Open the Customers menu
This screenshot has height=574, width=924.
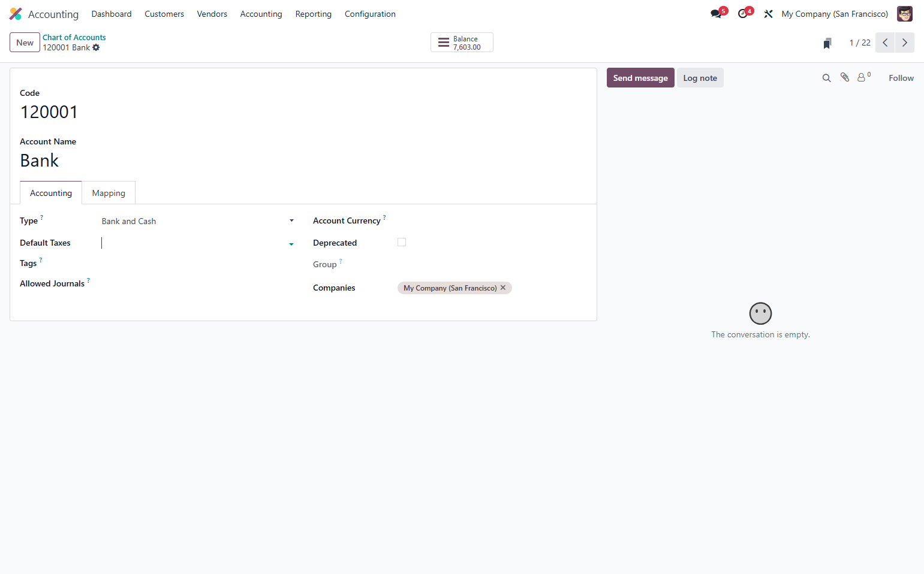(164, 14)
